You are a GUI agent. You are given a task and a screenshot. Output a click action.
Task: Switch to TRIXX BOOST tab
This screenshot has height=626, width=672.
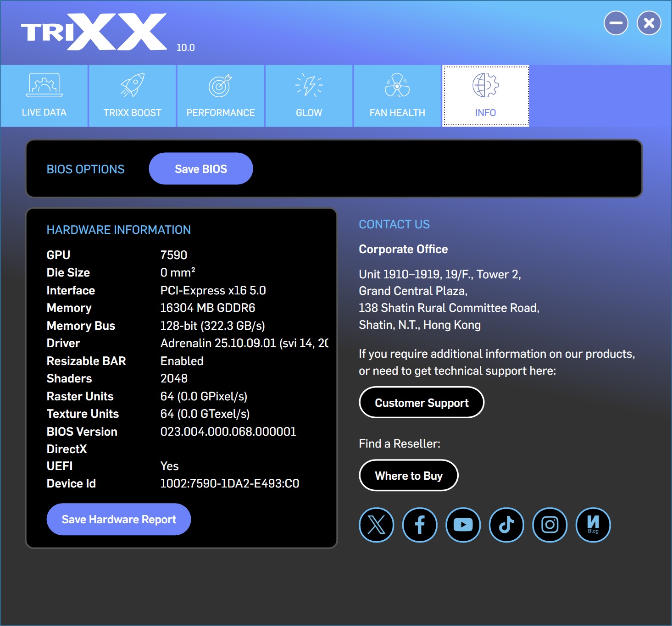pyautogui.click(x=133, y=96)
